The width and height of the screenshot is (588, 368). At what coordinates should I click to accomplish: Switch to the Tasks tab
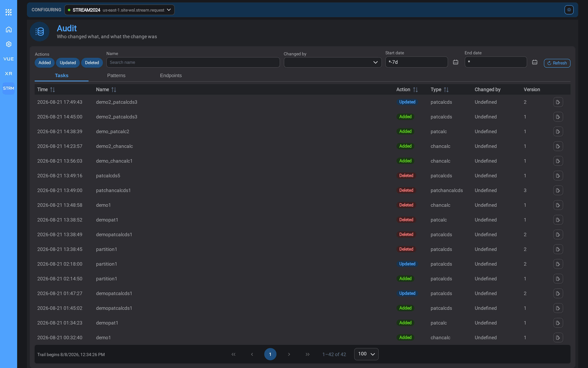pos(61,76)
